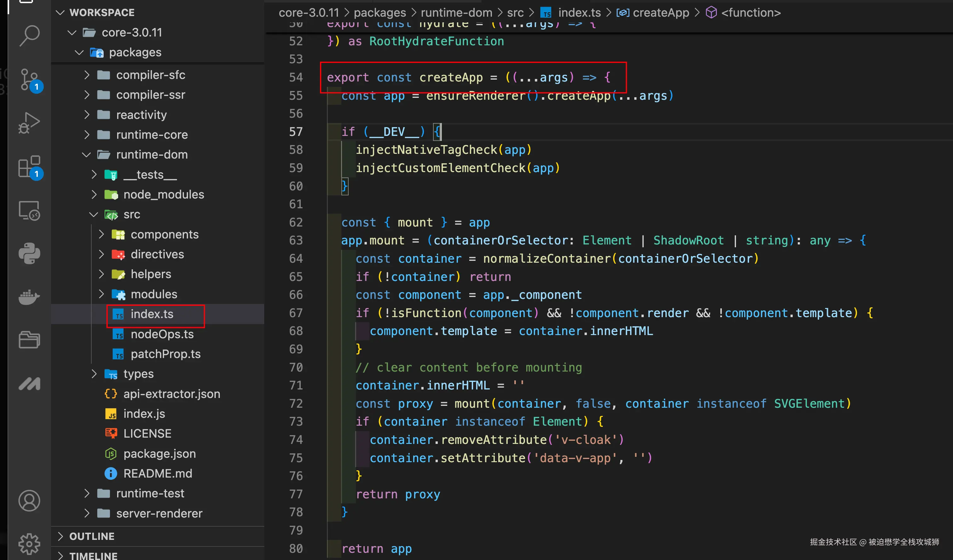Open the Docker activity bar icon
This screenshot has height=560, width=953.
[x=29, y=297]
